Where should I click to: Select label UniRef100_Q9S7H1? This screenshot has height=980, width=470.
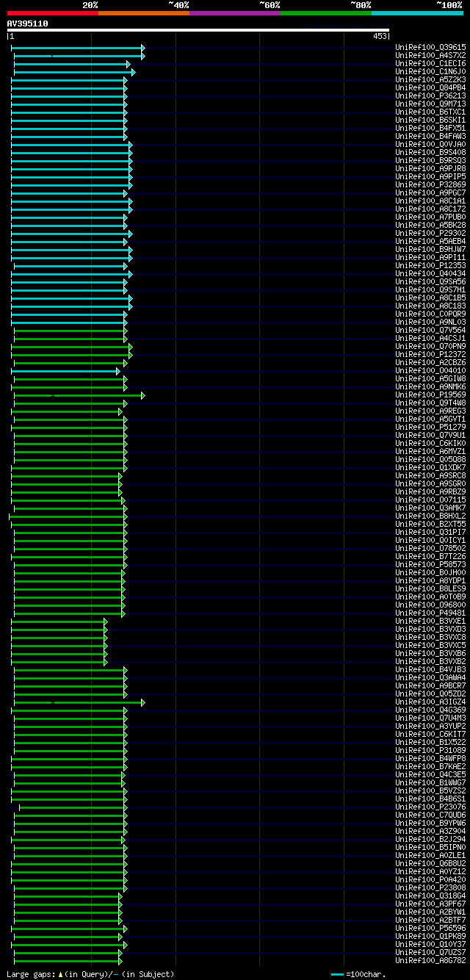pos(430,289)
